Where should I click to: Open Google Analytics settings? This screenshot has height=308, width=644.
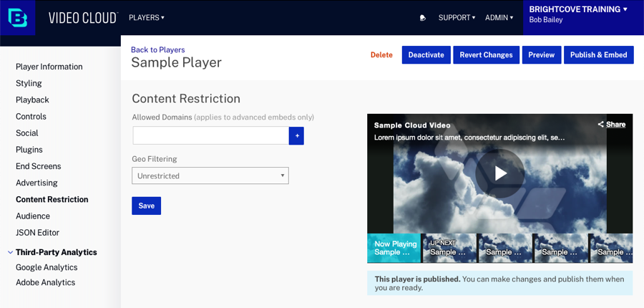coord(47,267)
